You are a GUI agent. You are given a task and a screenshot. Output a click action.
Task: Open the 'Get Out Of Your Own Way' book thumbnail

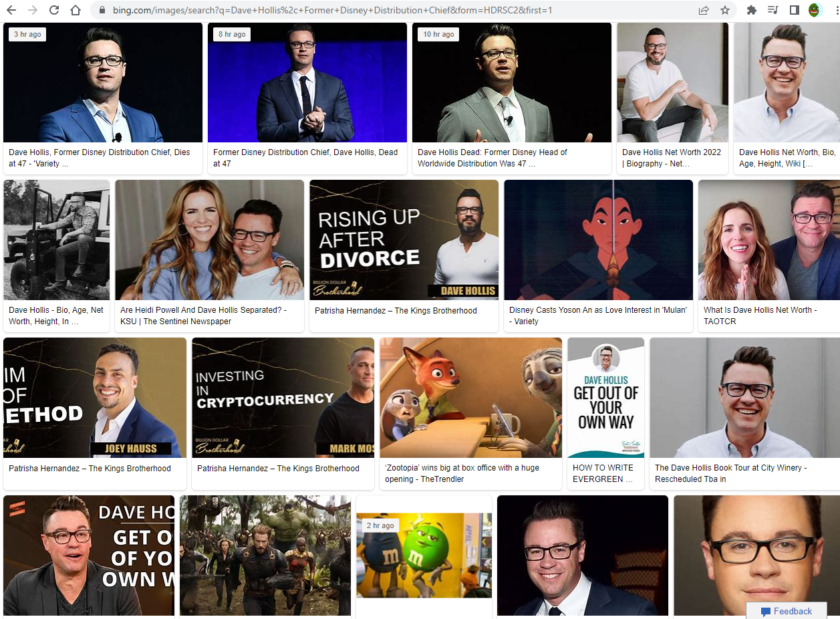point(605,398)
